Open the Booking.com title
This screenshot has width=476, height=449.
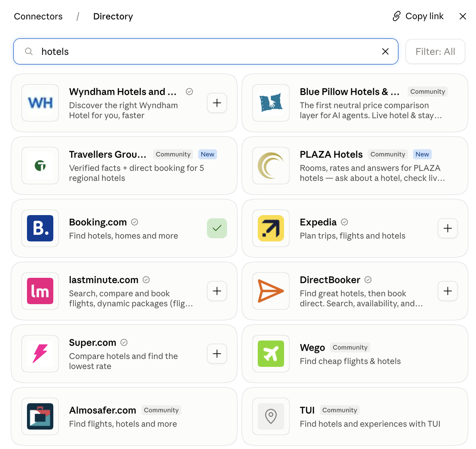(98, 222)
